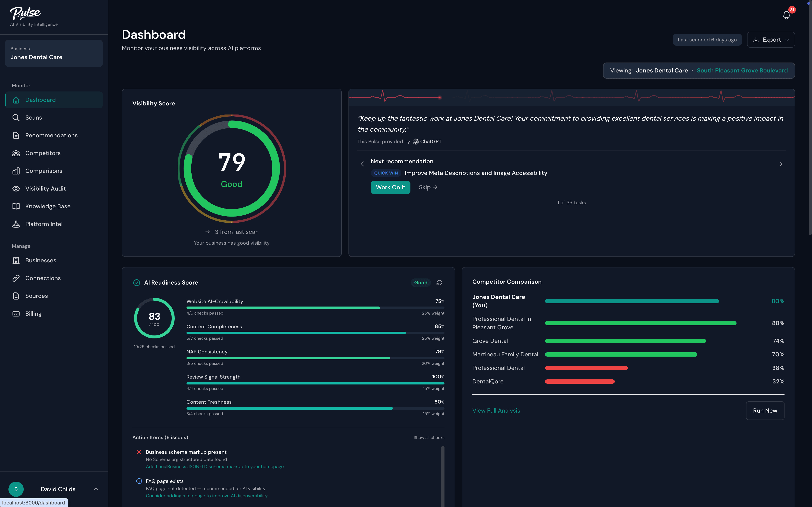The image size is (812, 507).
Task: Click the Connections link icon
Action: (x=16, y=278)
